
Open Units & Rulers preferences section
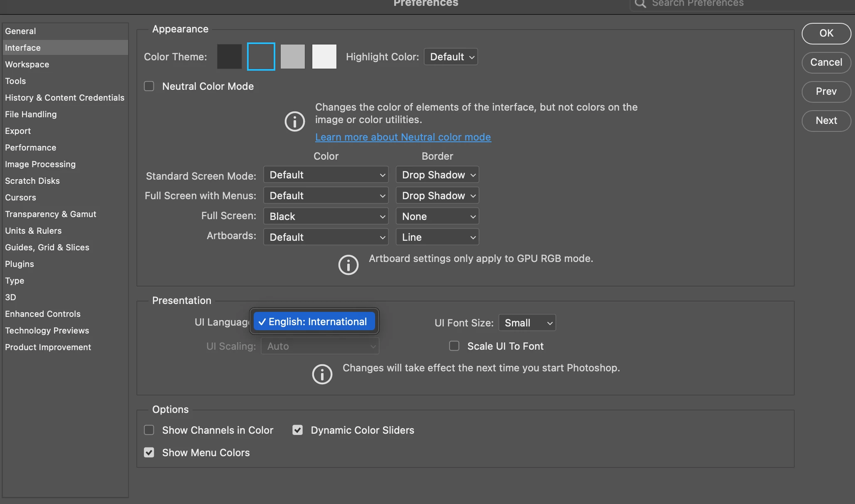[x=33, y=231]
